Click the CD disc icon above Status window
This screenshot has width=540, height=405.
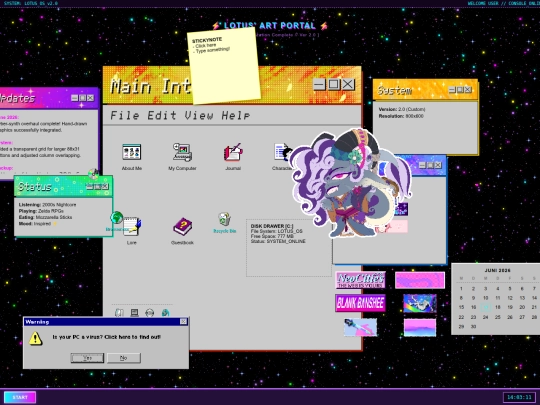pyautogui.click(x=93, y=174)
